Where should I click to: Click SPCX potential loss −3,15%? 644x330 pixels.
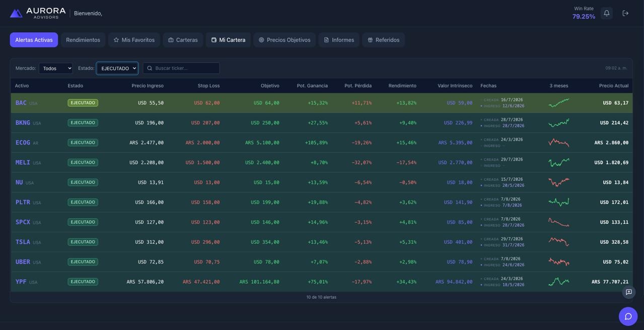(x=363, y=222)
